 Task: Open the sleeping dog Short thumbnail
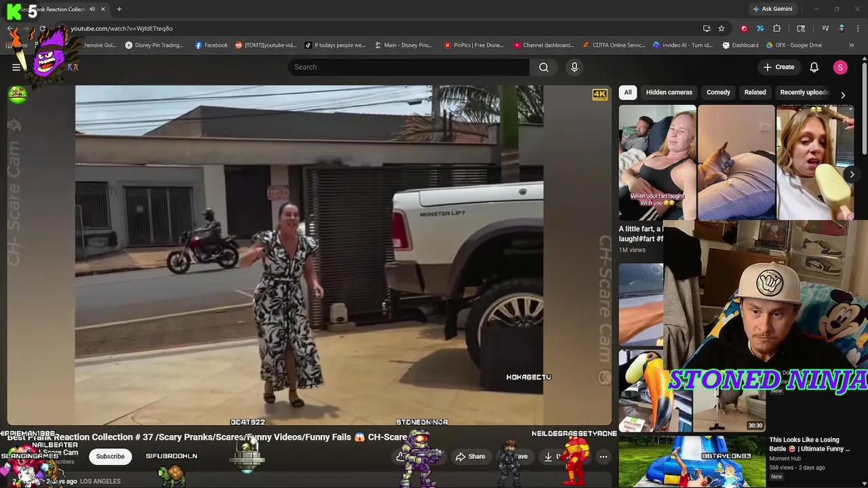tap(736, 163)
